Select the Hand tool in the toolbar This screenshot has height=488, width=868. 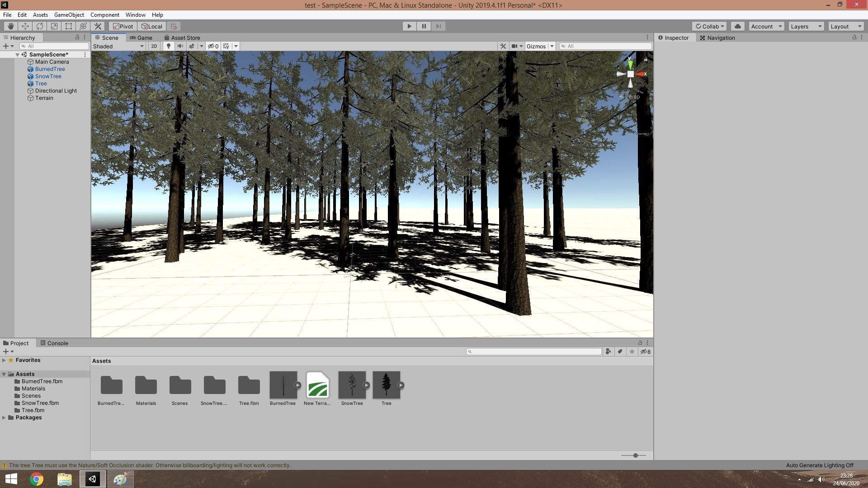pos(10,26)
